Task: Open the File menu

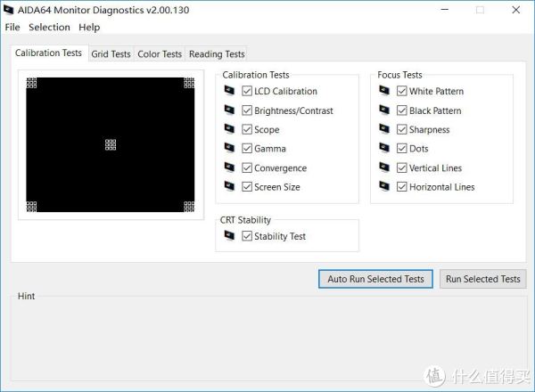Action: (12, 27)
